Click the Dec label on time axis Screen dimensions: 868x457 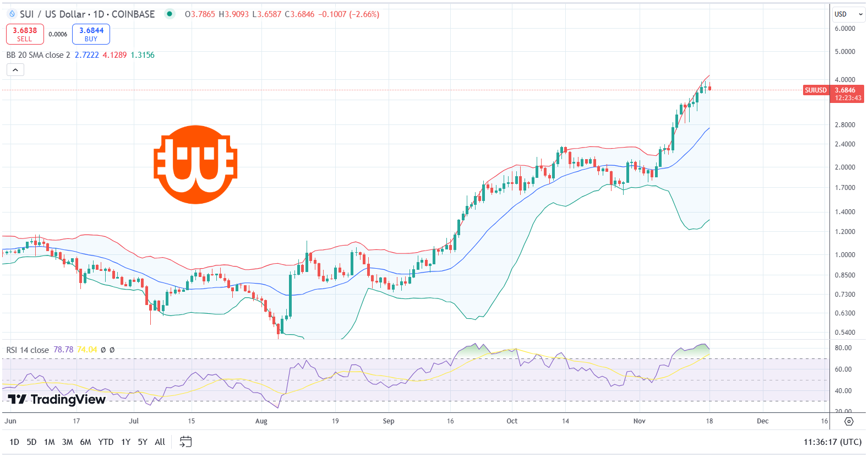763,421
